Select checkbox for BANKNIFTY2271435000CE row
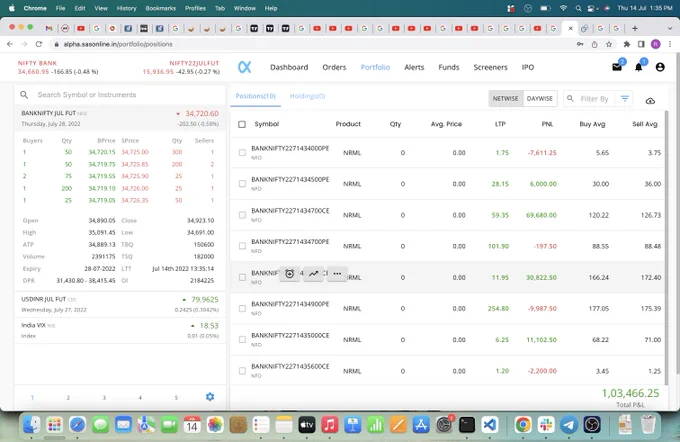 242,340
